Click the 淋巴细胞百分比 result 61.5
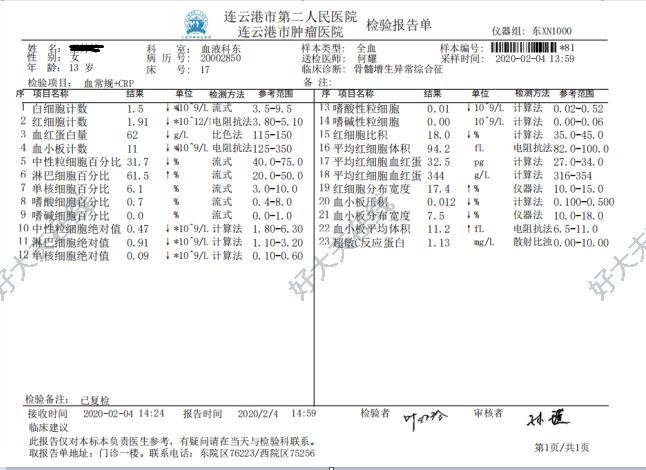This screenshot has height=470, width=646. click(138, 176)
